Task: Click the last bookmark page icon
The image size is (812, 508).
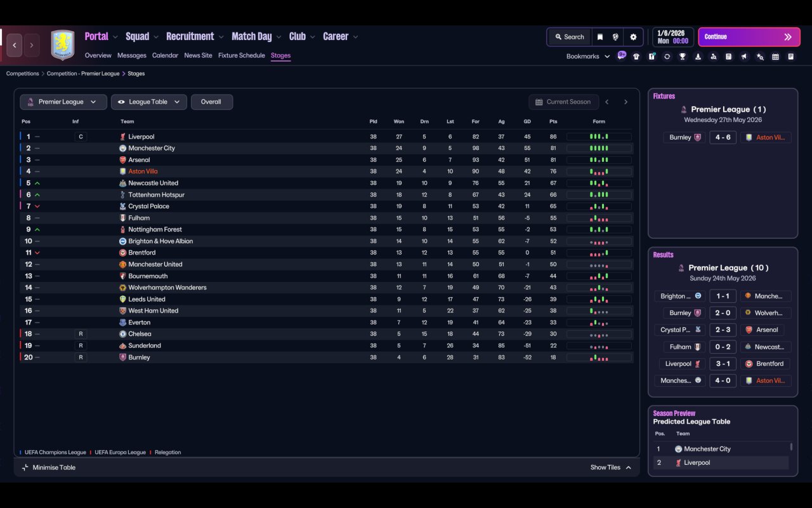Action: (x=791, y=57)
